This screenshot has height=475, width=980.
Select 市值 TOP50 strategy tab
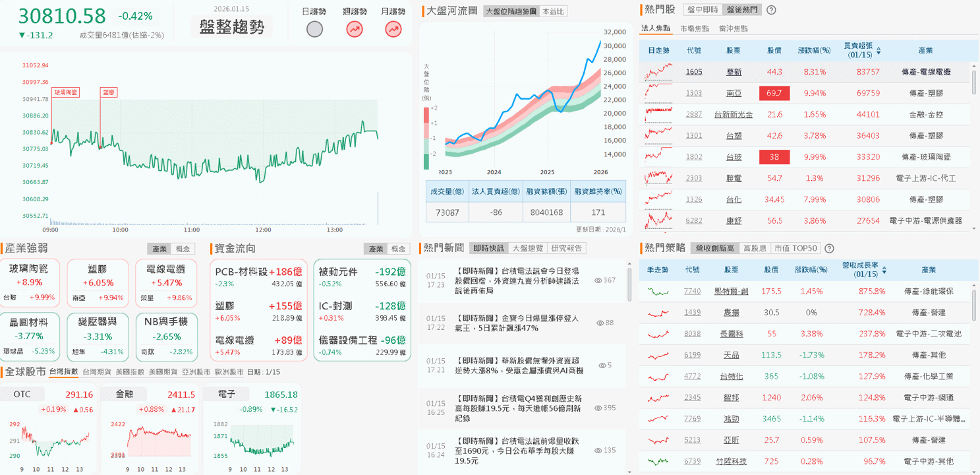pyautogui.click(x=795, y=249)
